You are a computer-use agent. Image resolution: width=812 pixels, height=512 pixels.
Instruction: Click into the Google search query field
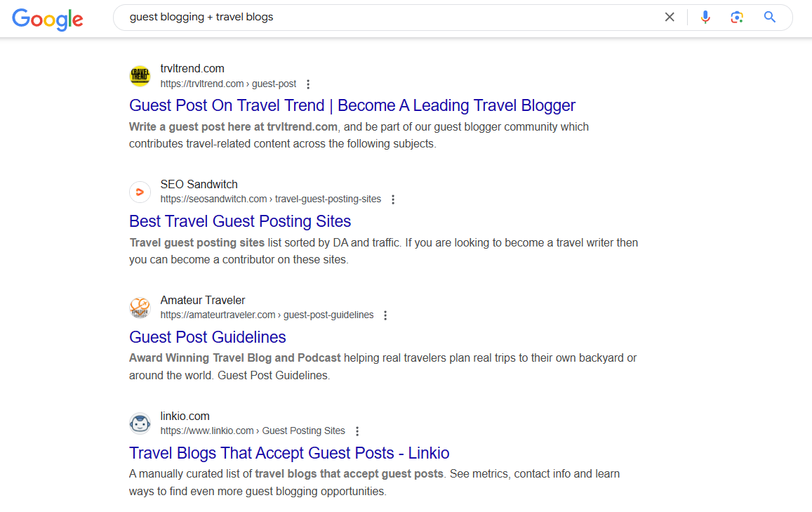click(388, 17)
